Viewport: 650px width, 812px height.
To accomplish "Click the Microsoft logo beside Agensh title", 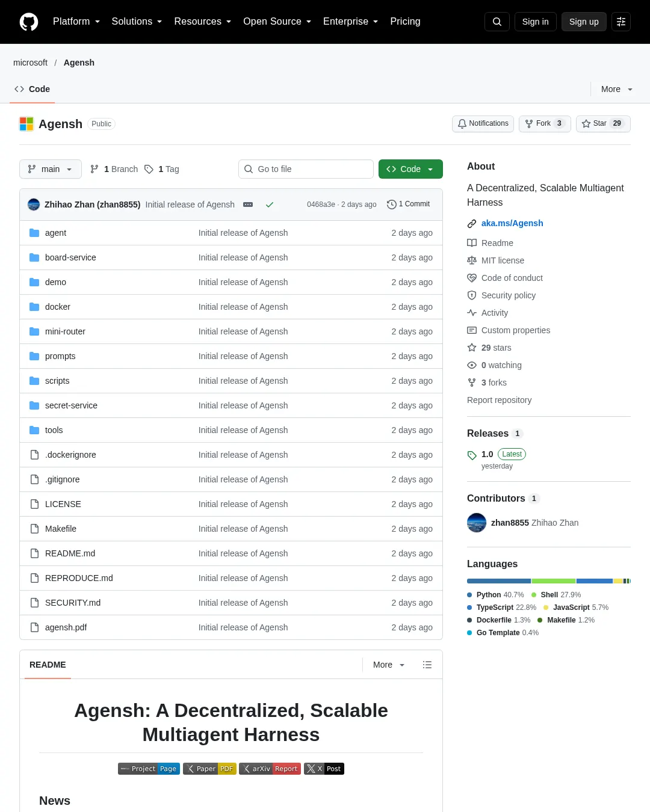I will pos(26,124).
